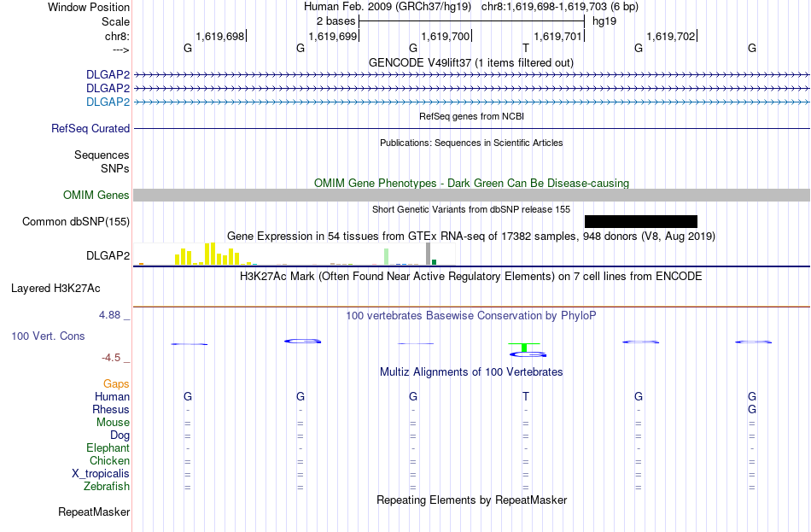Click the T base in Human row
Image resolution: width=811 pixels, height=532 pixels.
[x=526, y=397]
